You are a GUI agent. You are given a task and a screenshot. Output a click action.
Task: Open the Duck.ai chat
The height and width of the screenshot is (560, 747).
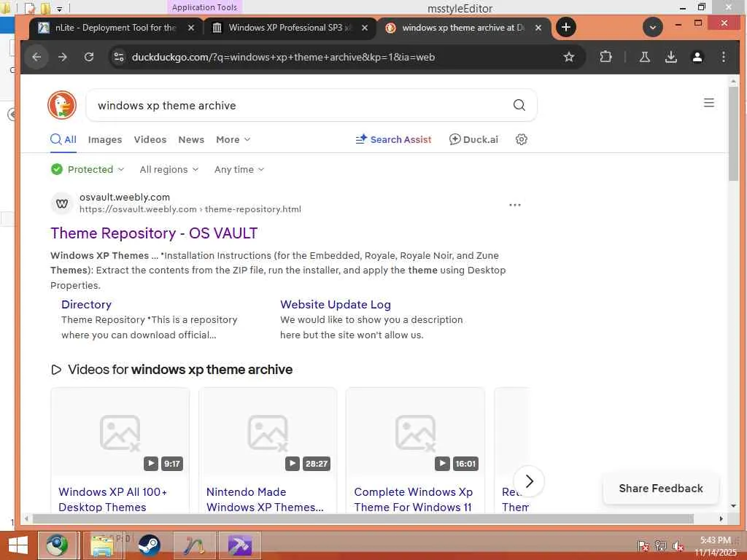click(473, 139)
